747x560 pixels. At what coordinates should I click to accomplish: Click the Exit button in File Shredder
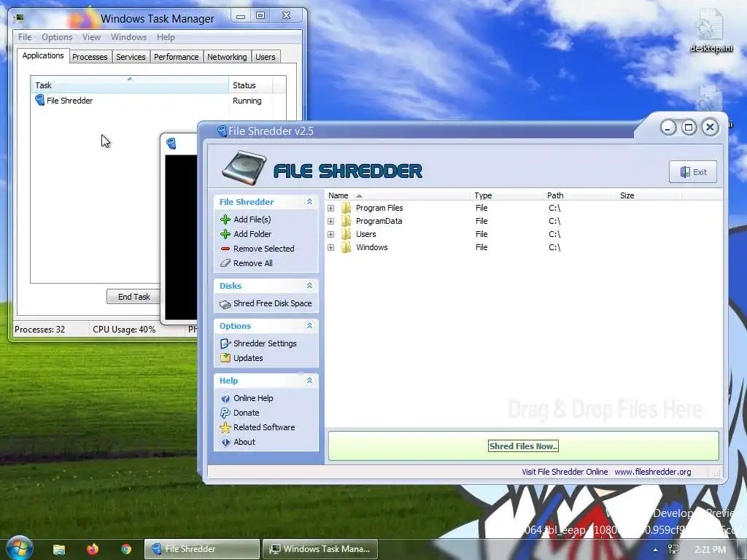693,172
